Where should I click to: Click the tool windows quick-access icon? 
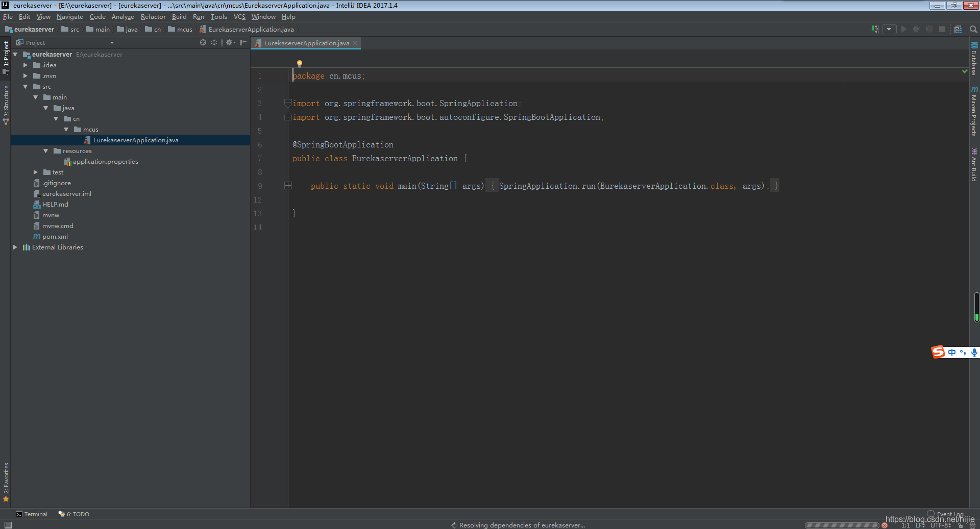tap(8, 524)
